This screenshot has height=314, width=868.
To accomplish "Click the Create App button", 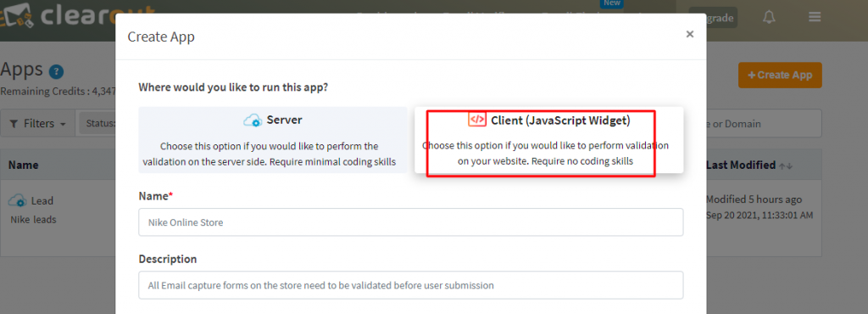I will click(x=780, y=76).
